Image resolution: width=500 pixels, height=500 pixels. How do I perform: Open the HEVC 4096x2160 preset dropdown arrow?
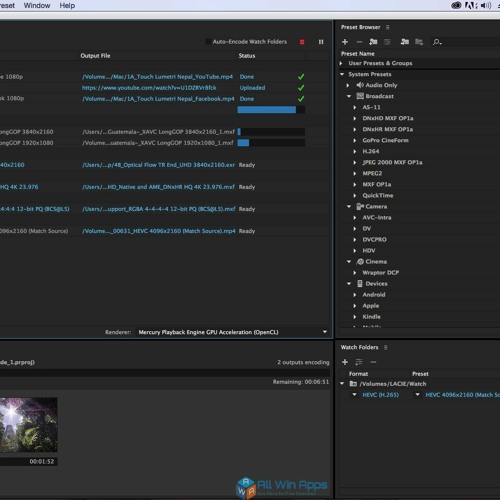417,395
